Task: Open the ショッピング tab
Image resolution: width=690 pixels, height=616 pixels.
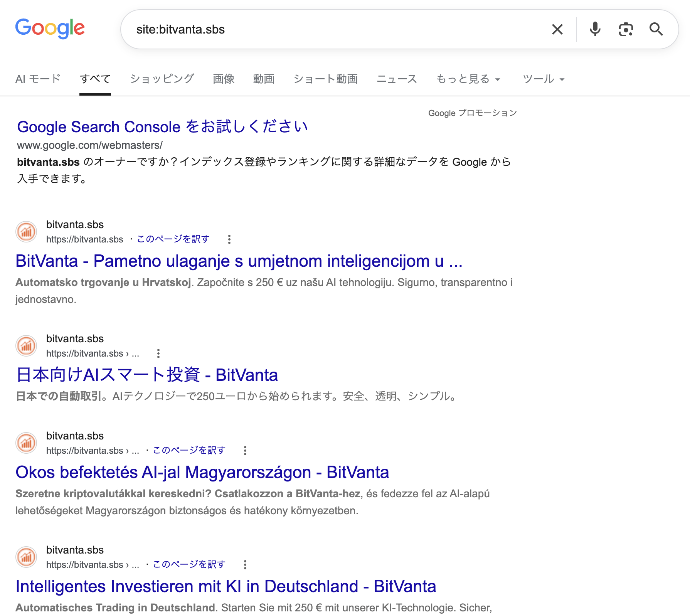Action: pyautogui.click(x=162, y=79)
